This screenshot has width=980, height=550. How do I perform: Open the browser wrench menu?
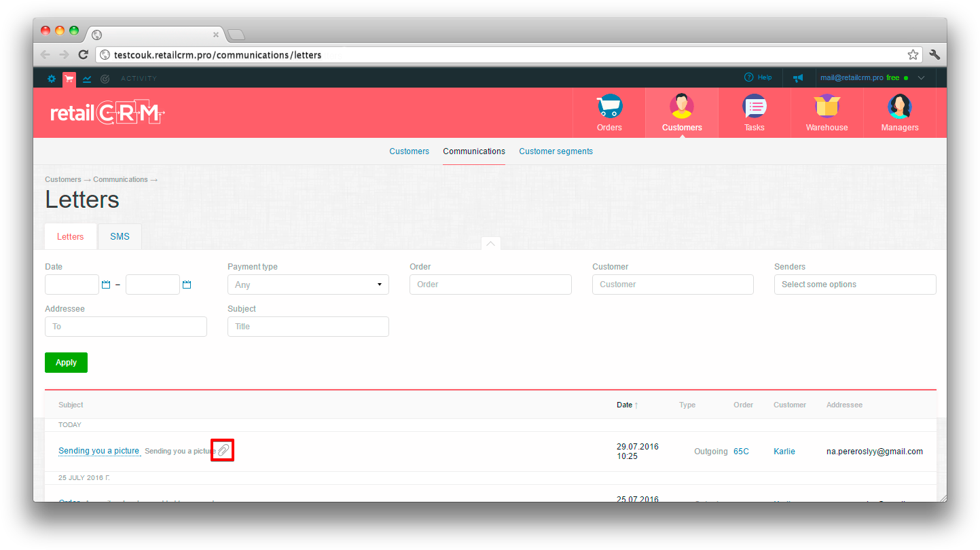[x=934, y=55]
